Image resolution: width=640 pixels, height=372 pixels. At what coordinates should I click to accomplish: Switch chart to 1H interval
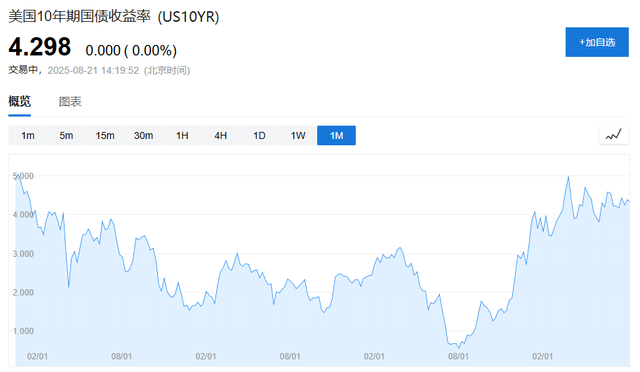pyautogui.click(x=182, y=136)
